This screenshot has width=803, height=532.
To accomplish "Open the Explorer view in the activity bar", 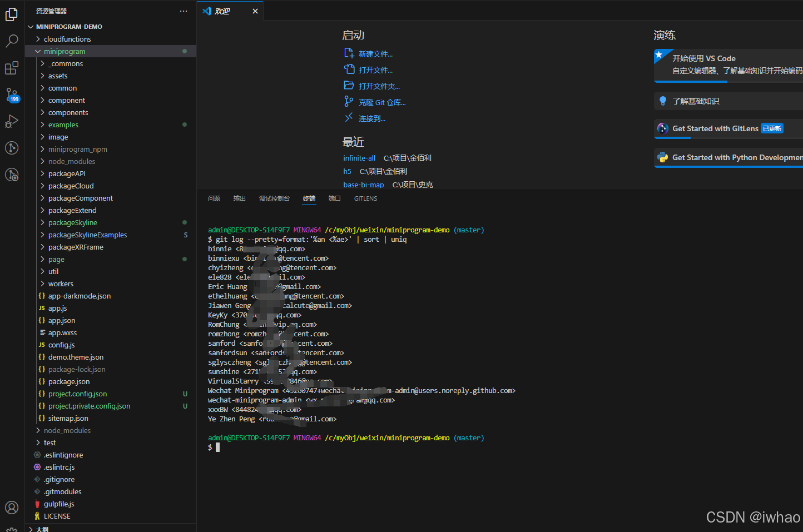I will click(12, 14).
